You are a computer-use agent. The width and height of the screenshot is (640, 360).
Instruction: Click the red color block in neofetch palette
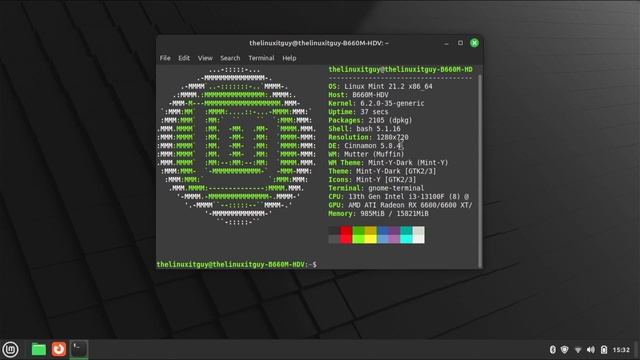click(346, 235)
